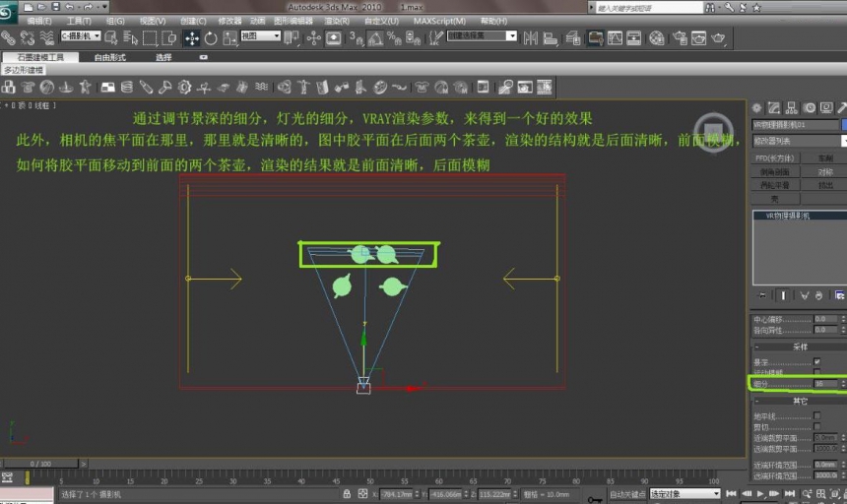Open the Curve Editor
847x504 pixels.
point(615,37)
